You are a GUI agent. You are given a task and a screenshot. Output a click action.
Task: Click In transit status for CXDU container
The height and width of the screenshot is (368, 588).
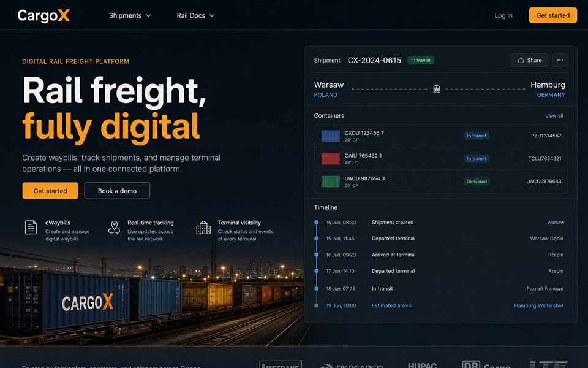point(477,136)
